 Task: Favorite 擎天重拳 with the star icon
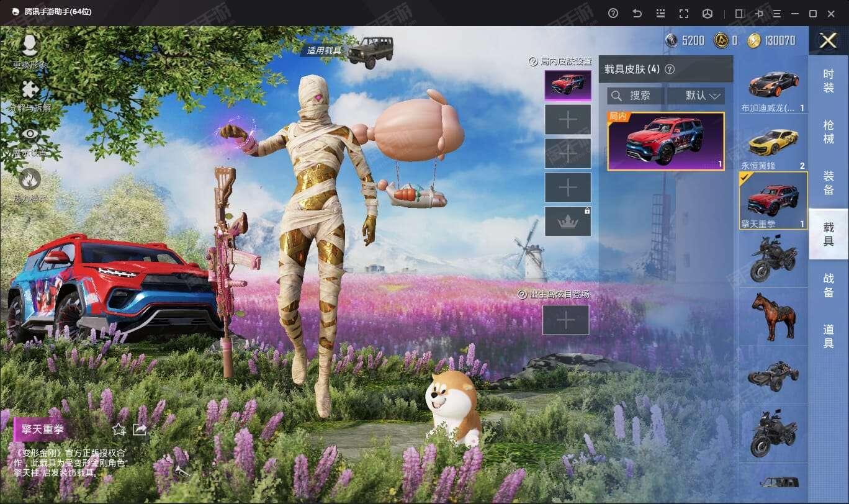pyautogui.click(x=119, y=429)
